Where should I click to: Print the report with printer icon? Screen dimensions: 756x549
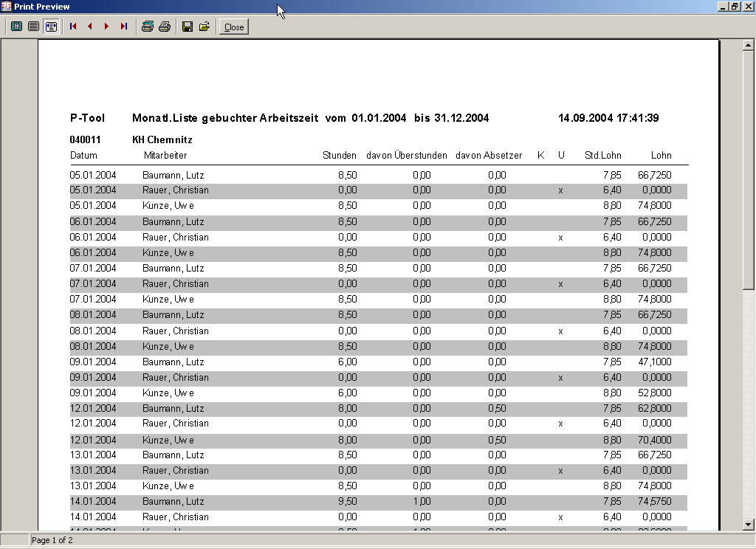point(165,27)
